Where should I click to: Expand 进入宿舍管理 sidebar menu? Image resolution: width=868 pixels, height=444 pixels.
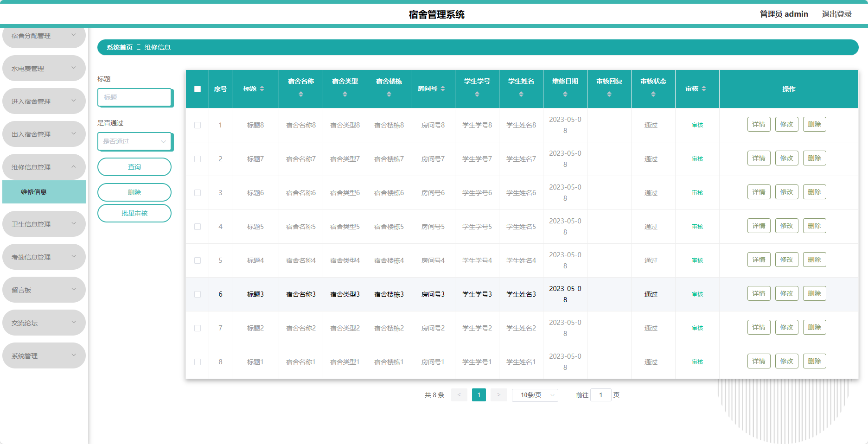(x=44, y=101)
